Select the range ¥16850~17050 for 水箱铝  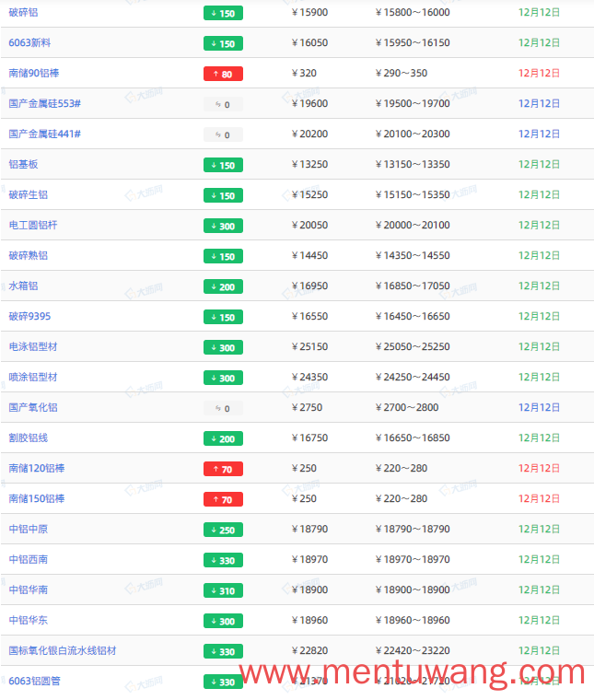pyautogui.click(x=413, y=286)
